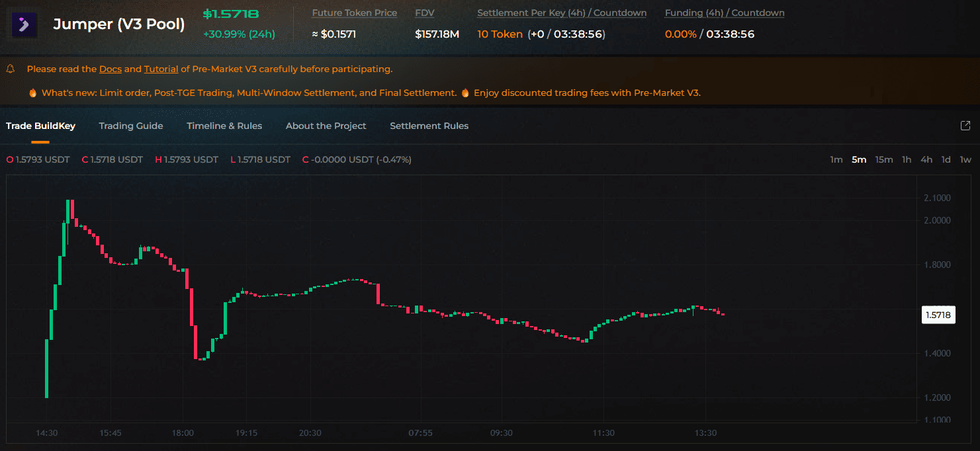Screen dimensions: 980x451
Task: Click the 1.5718 price tag on axis
Action: click(938, 315)
